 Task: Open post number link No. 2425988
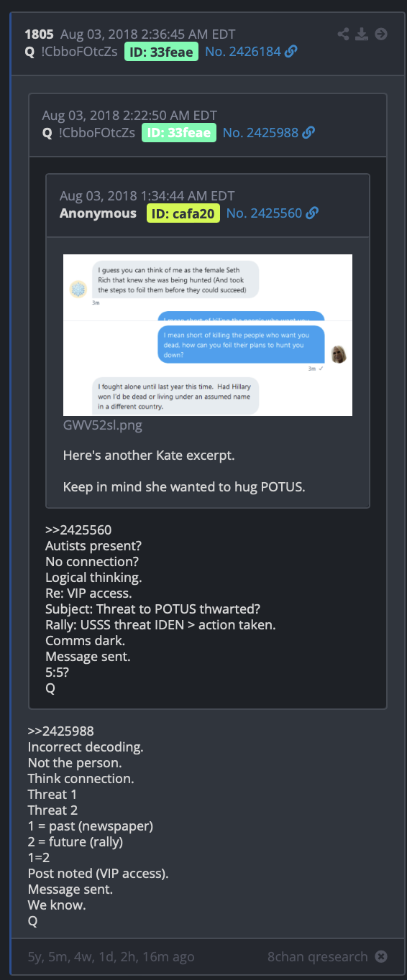click(260, 133)
